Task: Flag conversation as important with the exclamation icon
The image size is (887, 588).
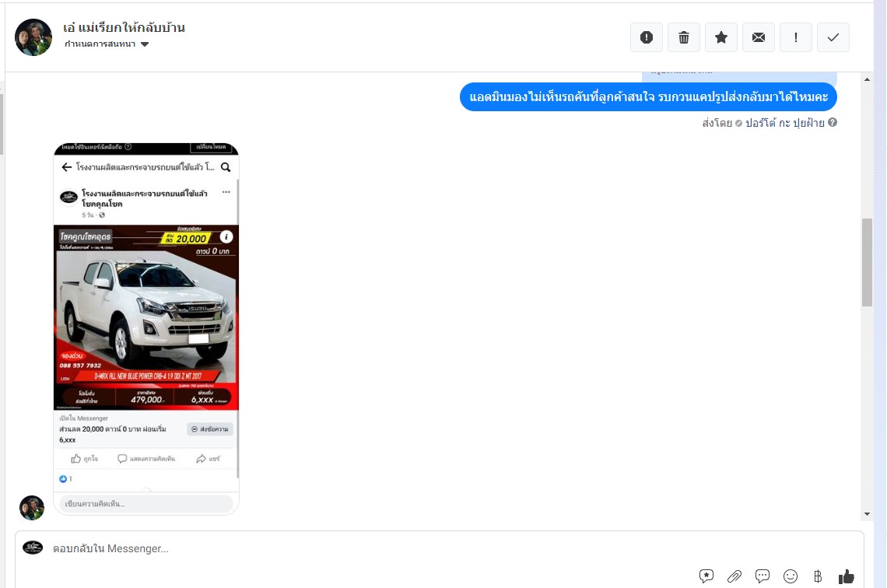Action: pyautogui.click(x=795, y=37)
